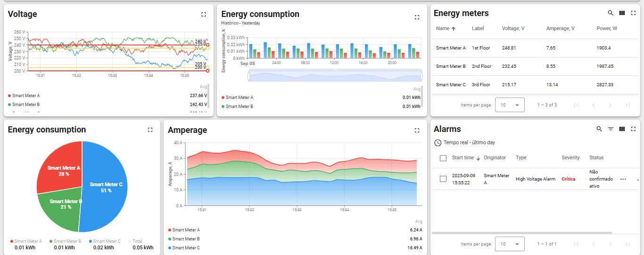The width and height of the screenshot is (644, 255).
Task: Click Smart Meter B in Voltage legend
Action: tap(26, 105)
